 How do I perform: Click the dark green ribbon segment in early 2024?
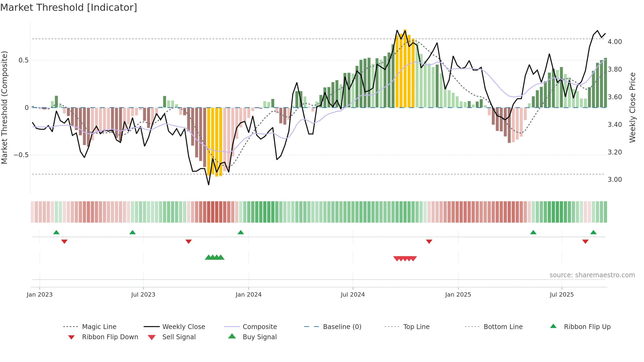coord(265,212)
